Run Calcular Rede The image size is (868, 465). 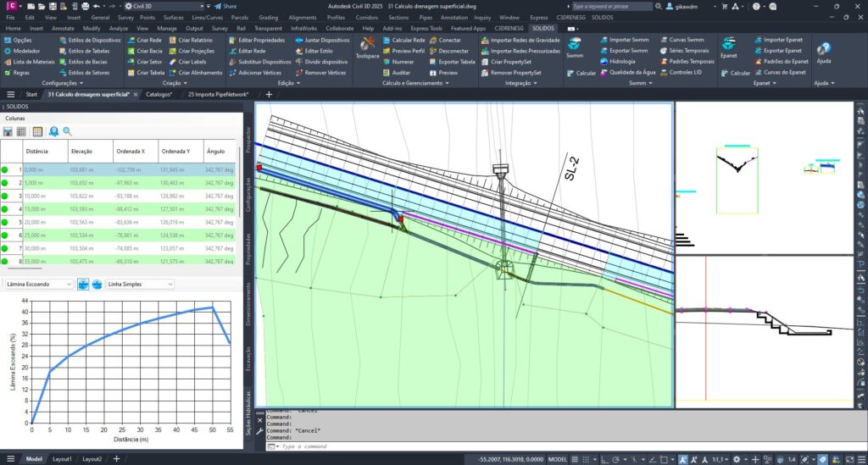(403, 41)
